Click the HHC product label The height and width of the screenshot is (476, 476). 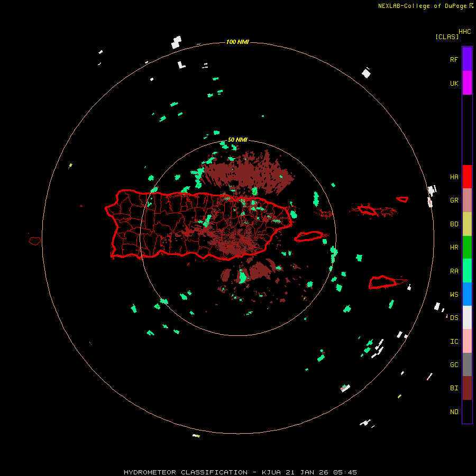pyautogui.click(x=465, y=32)
